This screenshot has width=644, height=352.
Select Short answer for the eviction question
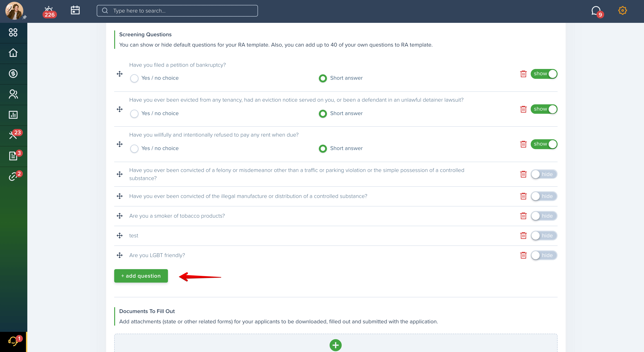click(x=323, y=114)
